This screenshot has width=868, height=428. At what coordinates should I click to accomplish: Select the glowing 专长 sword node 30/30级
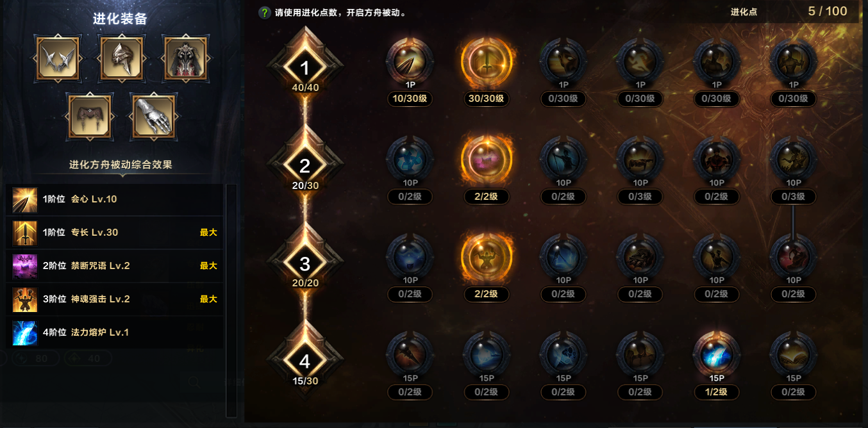(x=487, y=60)
